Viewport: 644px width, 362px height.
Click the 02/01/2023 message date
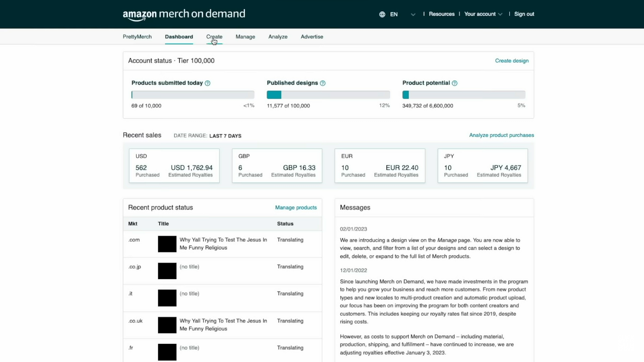(x=354, y=229)
